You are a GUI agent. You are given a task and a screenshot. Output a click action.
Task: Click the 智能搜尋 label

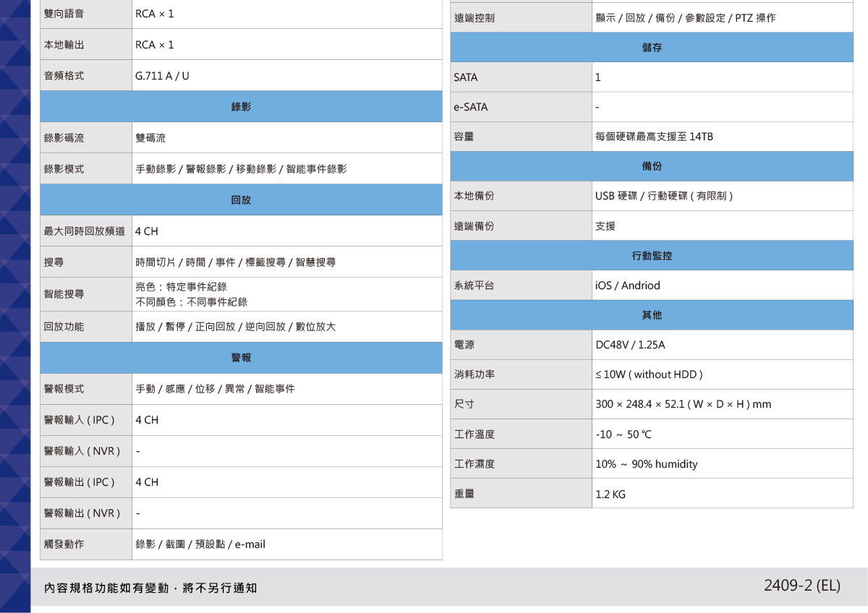64,294
